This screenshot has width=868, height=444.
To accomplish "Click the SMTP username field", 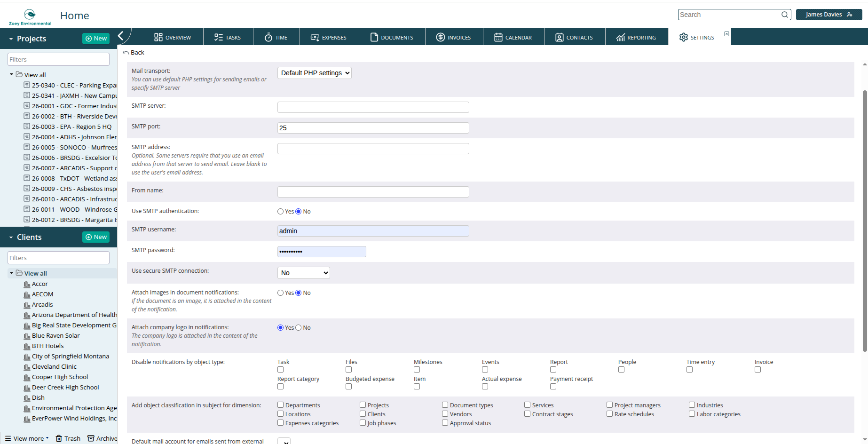I will coord(373,231).
